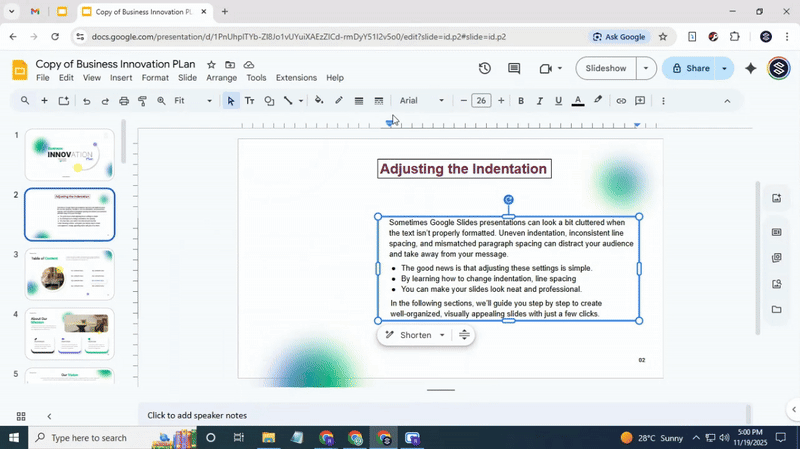Click the Paint format icon

[142, 101]
